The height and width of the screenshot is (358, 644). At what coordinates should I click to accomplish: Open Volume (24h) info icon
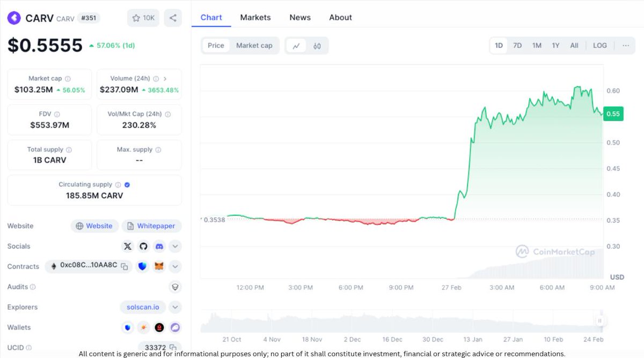156,79
